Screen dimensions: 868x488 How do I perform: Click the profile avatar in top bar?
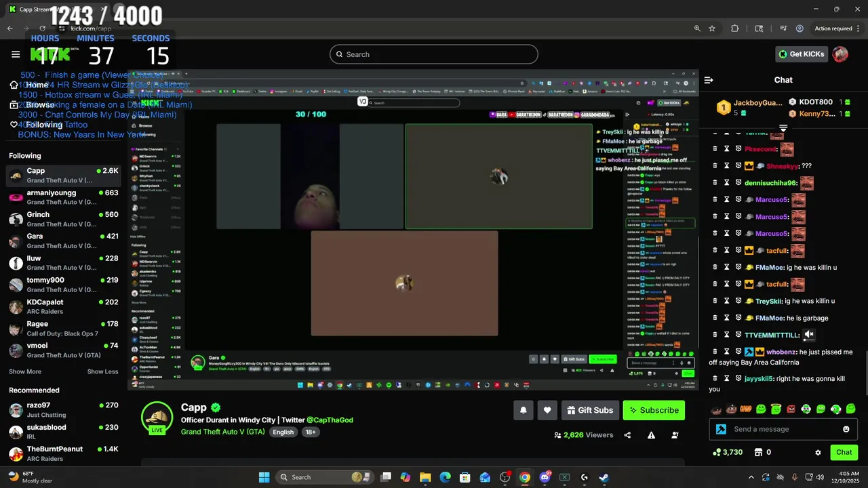pyautogui.click(x=840, y=54)
